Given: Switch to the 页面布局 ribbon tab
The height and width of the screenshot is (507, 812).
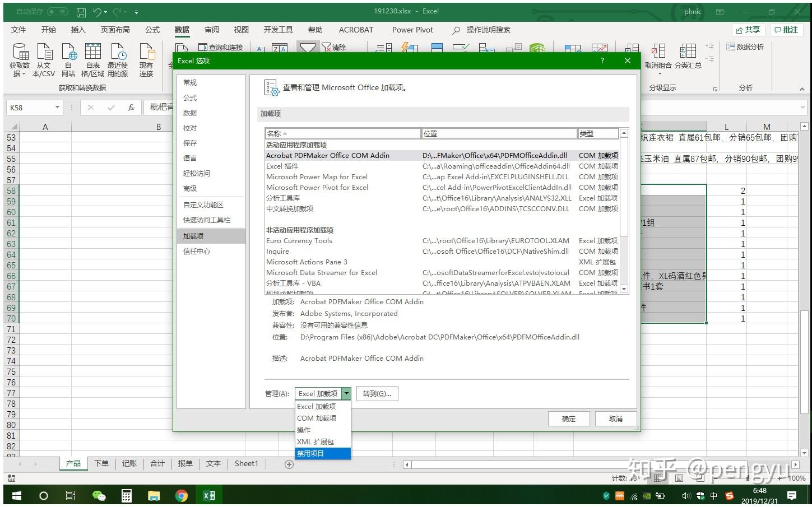Looking at the screenshot, I should click(115, 30).
